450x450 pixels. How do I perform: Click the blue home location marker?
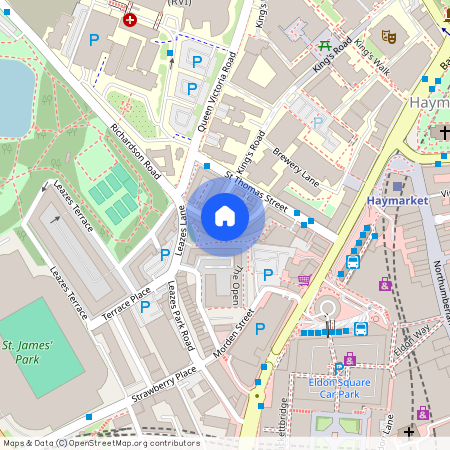pos(225,217)
